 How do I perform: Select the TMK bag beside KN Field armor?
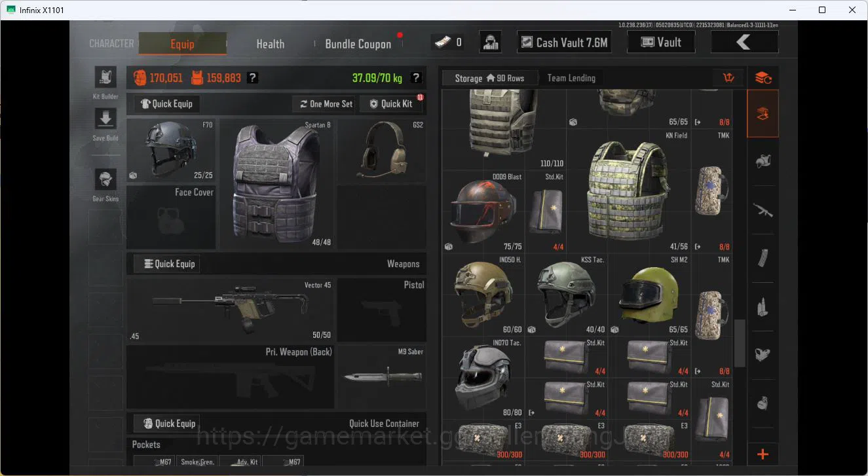tap(712, 191)
